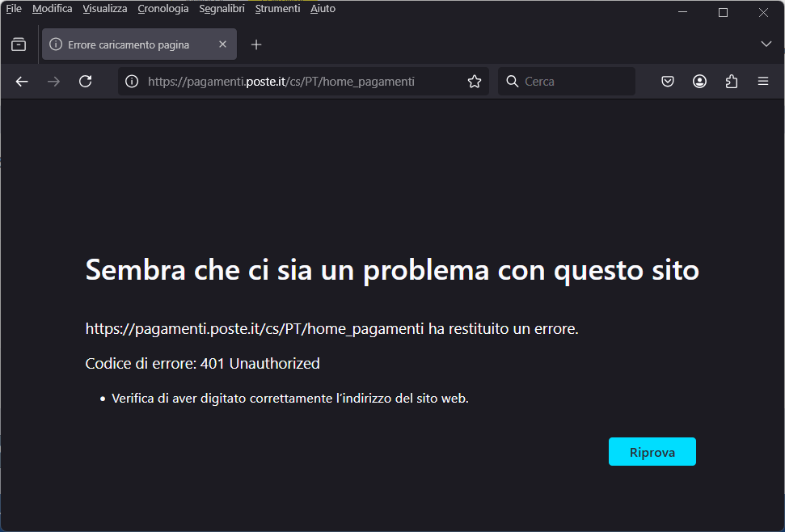Image resolution: width=785 pixels, height=532 pixels.
Task: Bookmark this page with the star
Action: (475, 82)
